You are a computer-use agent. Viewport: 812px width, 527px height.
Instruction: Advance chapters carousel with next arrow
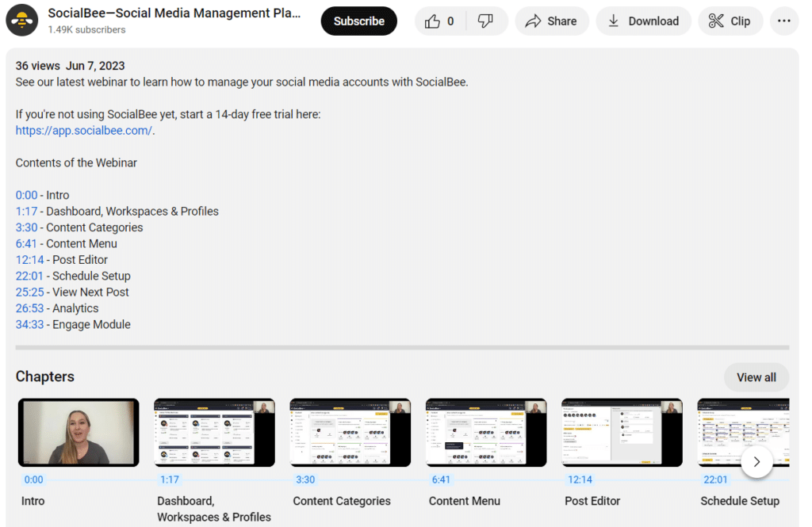coord(756,462)
